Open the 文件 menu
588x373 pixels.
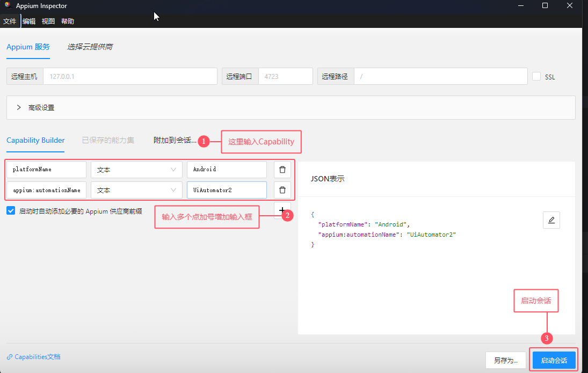point(10,21)
